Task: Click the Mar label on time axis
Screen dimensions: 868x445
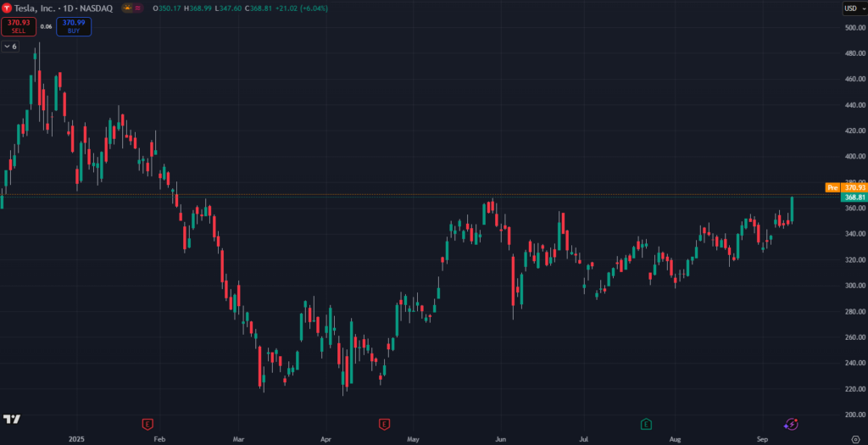Action: tap(238, 439)
